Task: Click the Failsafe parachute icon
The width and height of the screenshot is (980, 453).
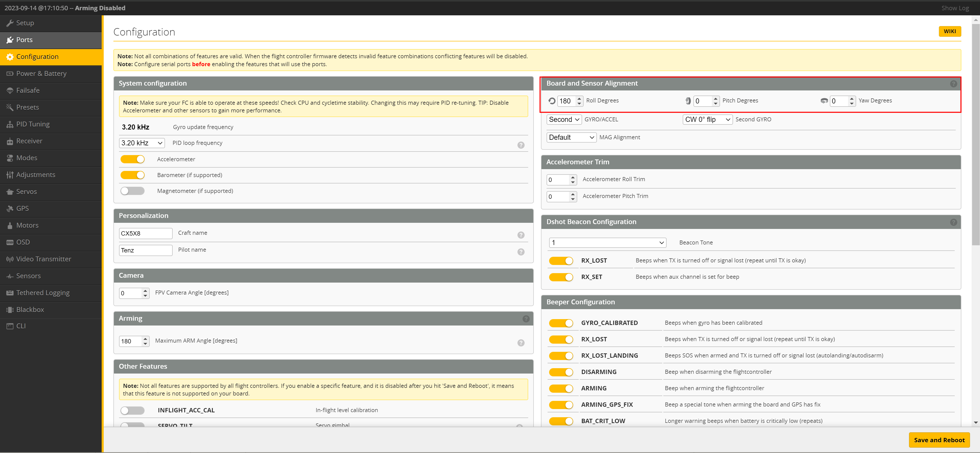Action: pyautogui.click(x=10, y=91)
